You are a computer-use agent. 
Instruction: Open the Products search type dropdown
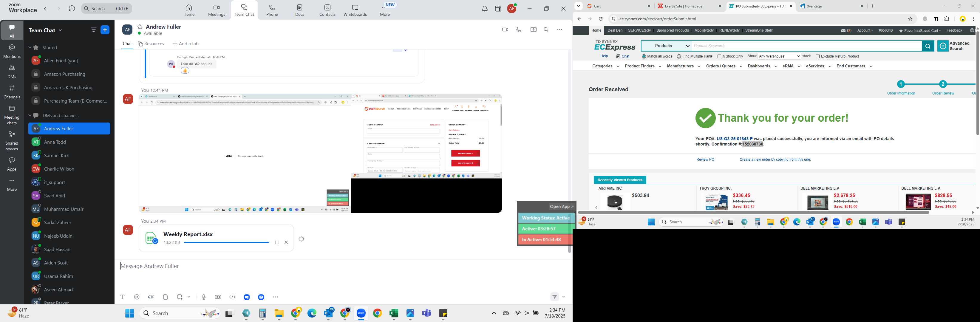pyautogui.click(x=667, y=46)
